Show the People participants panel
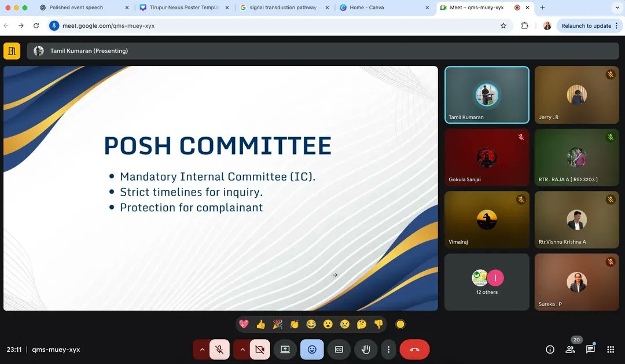The width and height of the screenshot is (625, 364). pos(571,350)
